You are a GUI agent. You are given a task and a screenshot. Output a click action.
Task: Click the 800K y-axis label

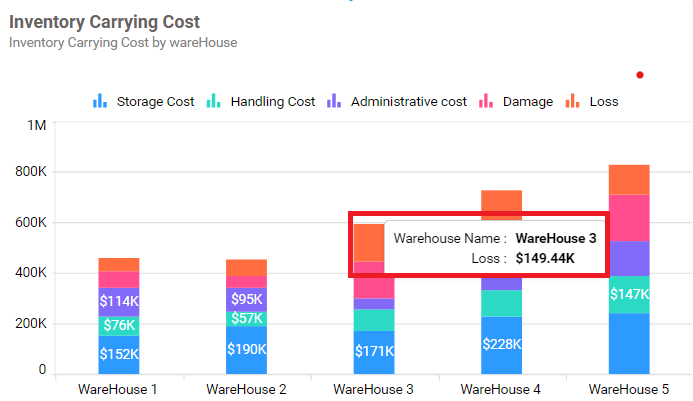[30, 171]
